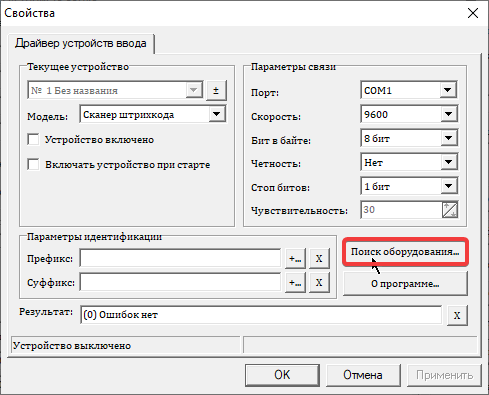Click the О программе button

click(405, 284)
